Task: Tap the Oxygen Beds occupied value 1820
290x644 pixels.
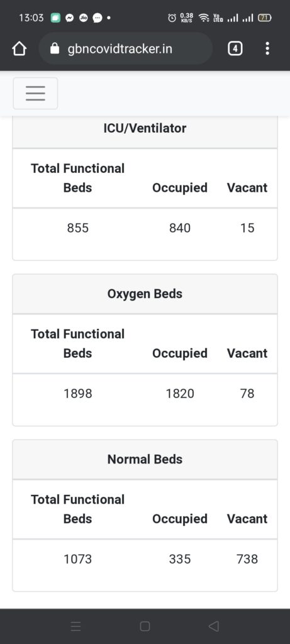Action: (180, 394)
